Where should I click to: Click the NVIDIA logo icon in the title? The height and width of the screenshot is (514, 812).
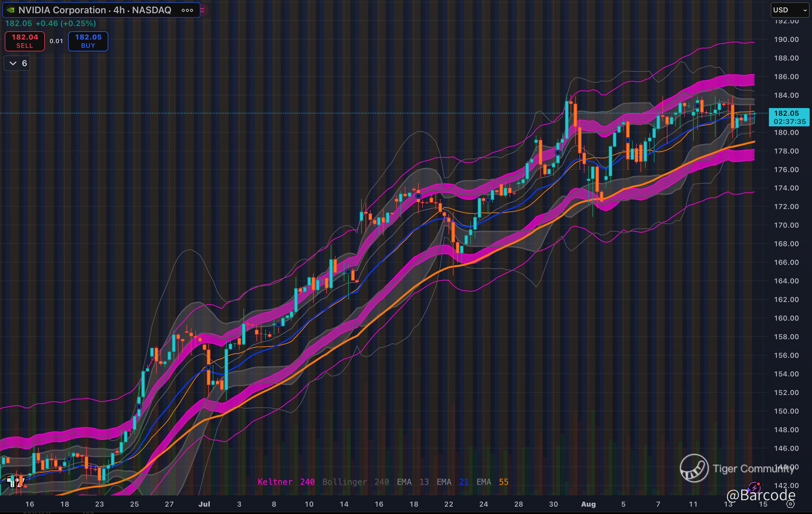(x=11, y=10)
